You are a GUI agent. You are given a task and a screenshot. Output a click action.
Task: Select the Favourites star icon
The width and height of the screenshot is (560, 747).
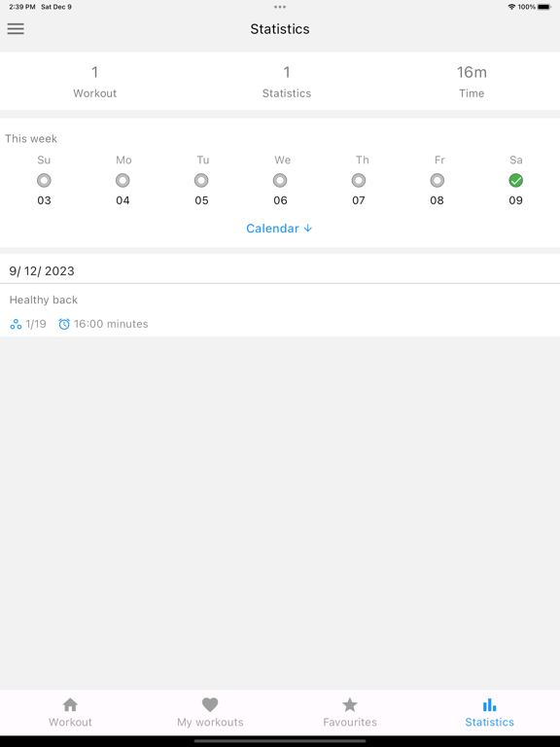point(350,704)
